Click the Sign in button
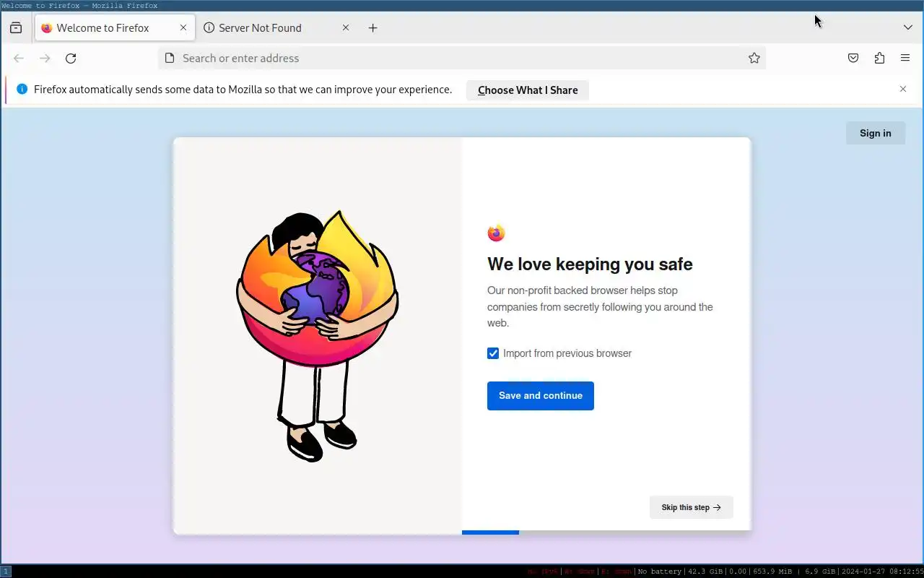Screen dimensions: 924x578 click(876, 133)
